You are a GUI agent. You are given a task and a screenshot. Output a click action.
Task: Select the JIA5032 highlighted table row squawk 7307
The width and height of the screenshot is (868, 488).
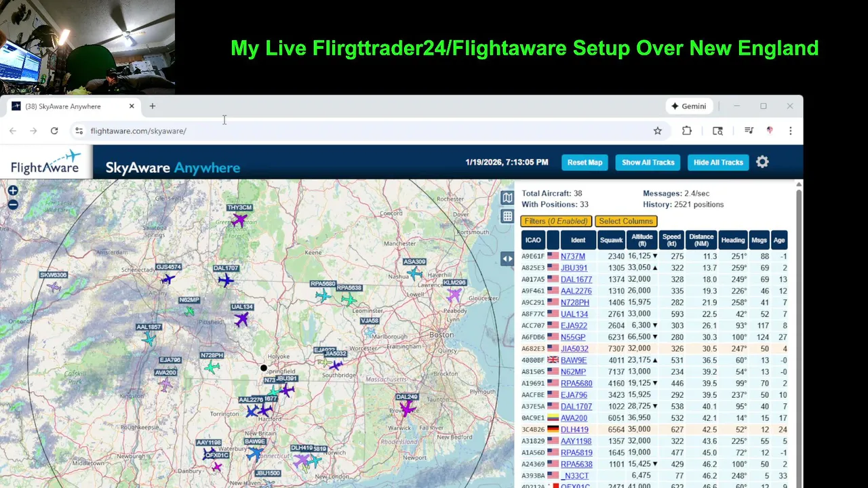(654, 348)
